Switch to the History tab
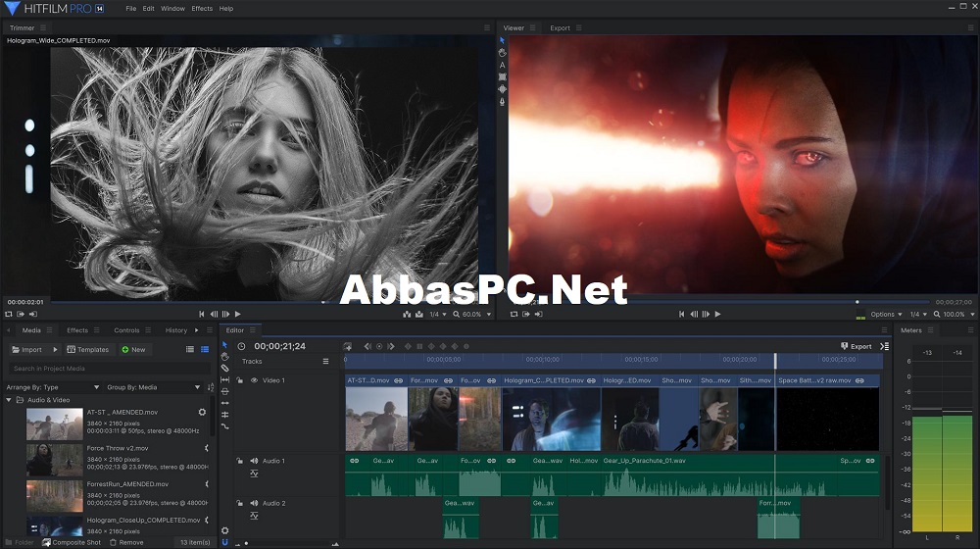The height and width of the screenshot is (549, 980). click(176, 330)
